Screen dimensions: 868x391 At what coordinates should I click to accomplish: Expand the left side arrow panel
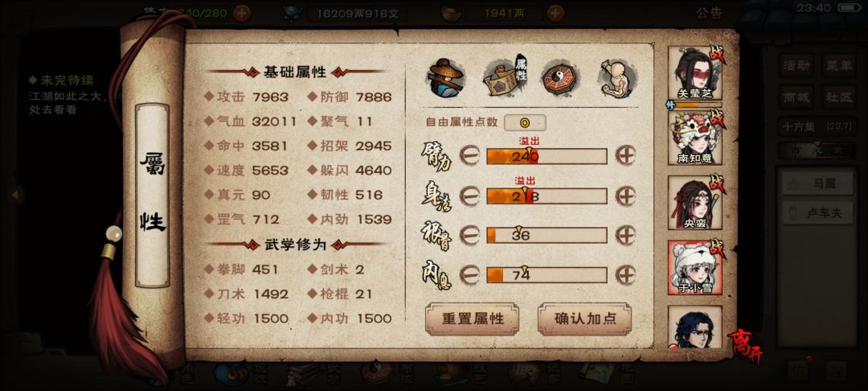coord(15,195)
